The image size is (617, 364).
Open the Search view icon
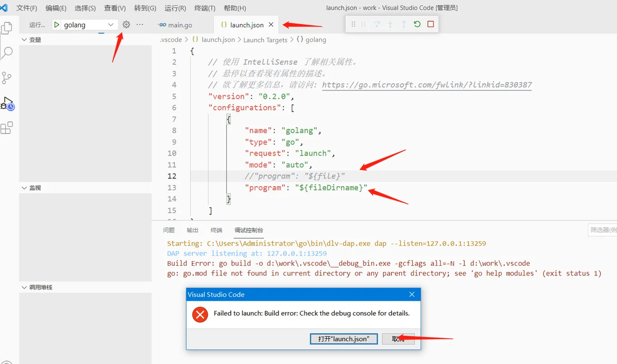click(x=7, y=52)
